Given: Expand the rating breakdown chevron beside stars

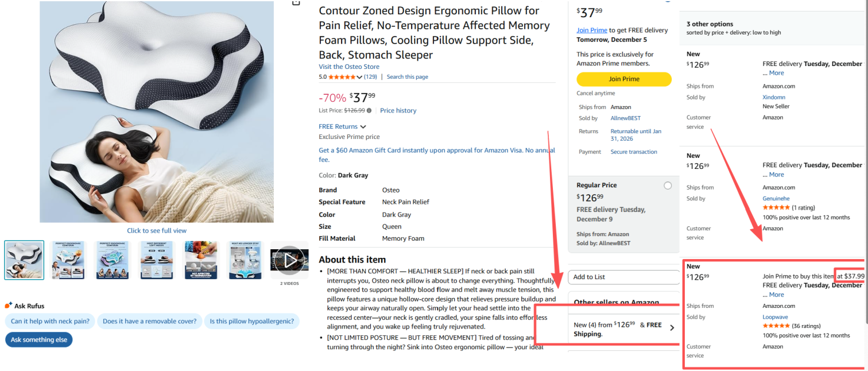Looking at the screenshot, I should coord(359,77).
